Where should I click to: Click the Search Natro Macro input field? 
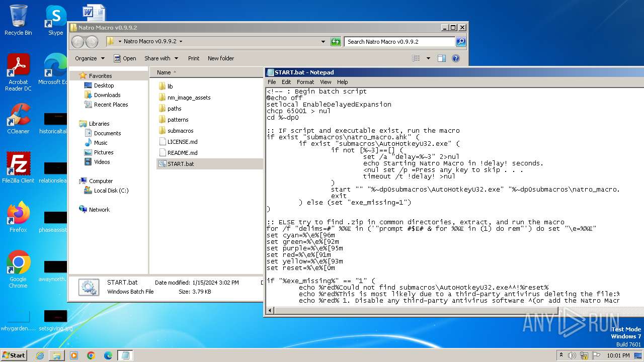pyautogui.click(x=400, y=42)
